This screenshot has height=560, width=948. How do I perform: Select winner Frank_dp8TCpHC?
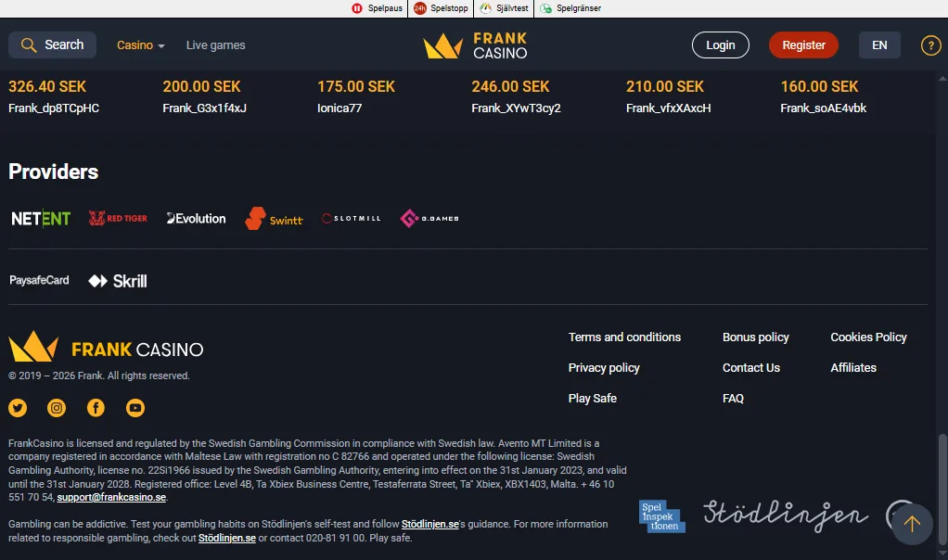54,108
